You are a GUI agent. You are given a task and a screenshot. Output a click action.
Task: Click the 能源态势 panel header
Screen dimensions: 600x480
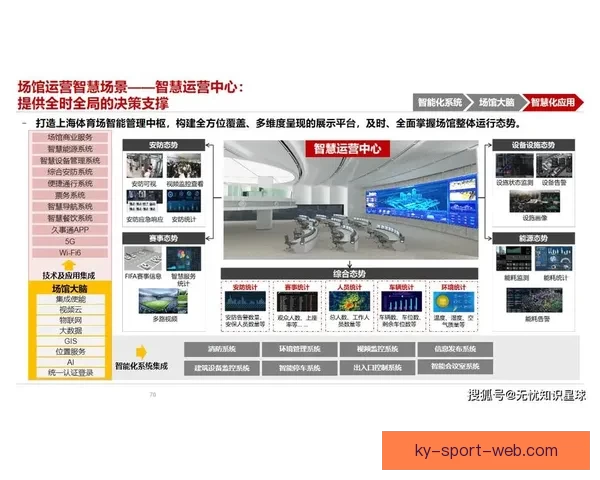point(533,238)
